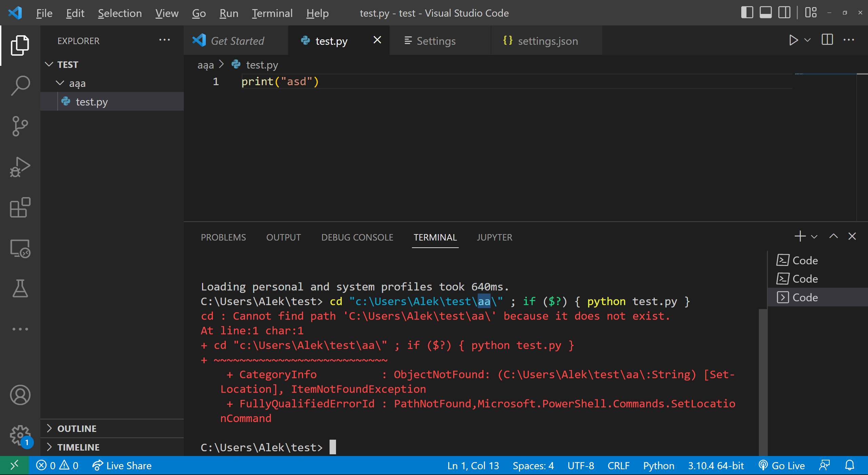Open Customize Layout icon
The image size is (868, 475).
[x=811, y=13]
